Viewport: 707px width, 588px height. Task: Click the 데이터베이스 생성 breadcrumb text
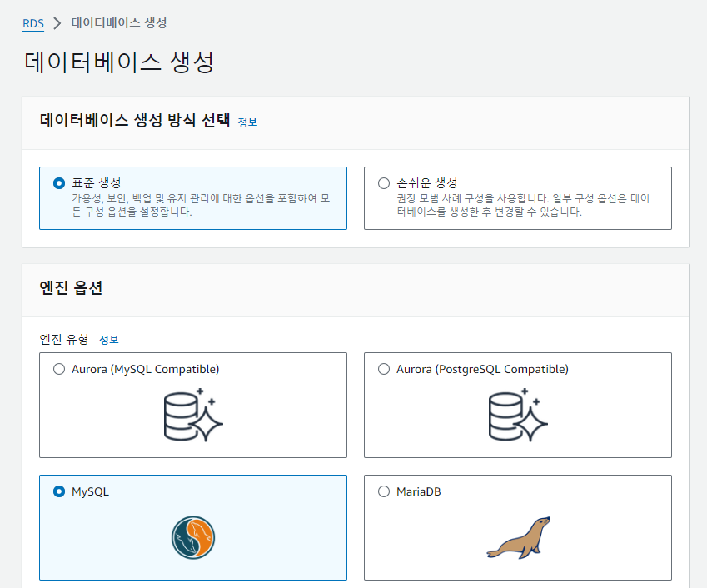tap(119, 23)
